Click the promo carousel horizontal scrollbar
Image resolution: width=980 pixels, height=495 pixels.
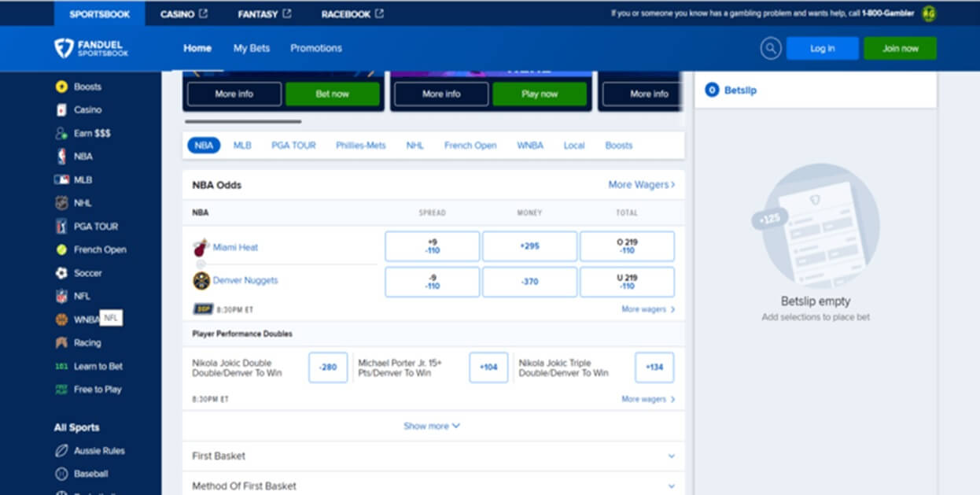[243, 121]
